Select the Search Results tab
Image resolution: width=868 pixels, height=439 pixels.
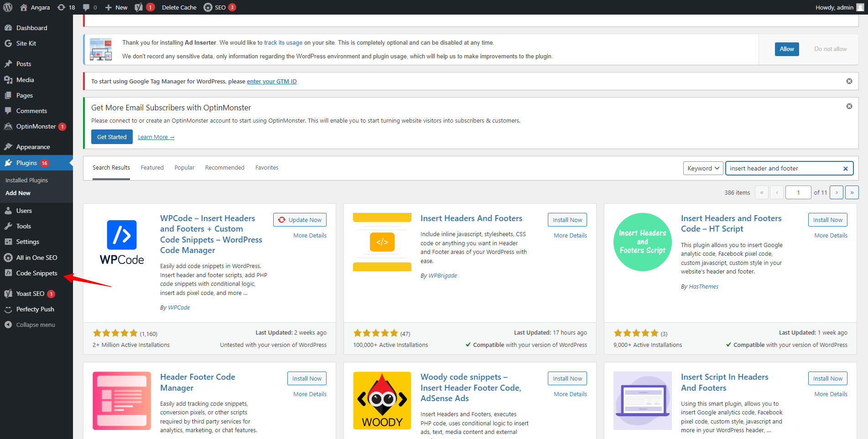(x=111, y=168)
